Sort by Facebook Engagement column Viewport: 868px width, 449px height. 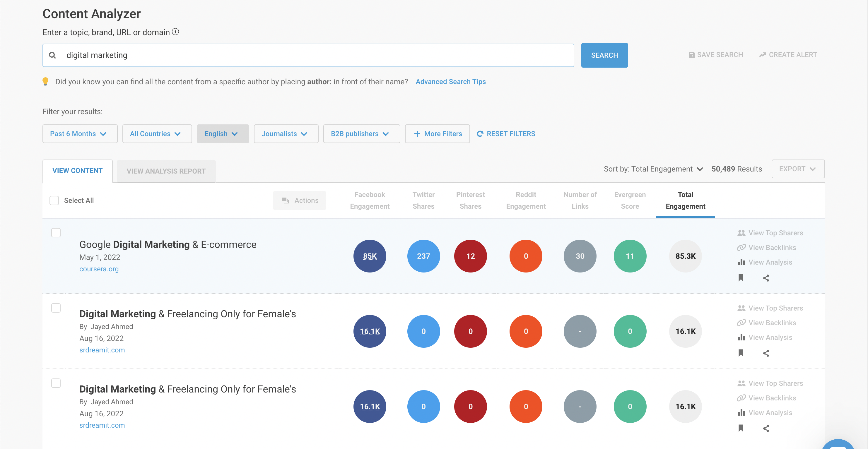(x=370, y=200)
